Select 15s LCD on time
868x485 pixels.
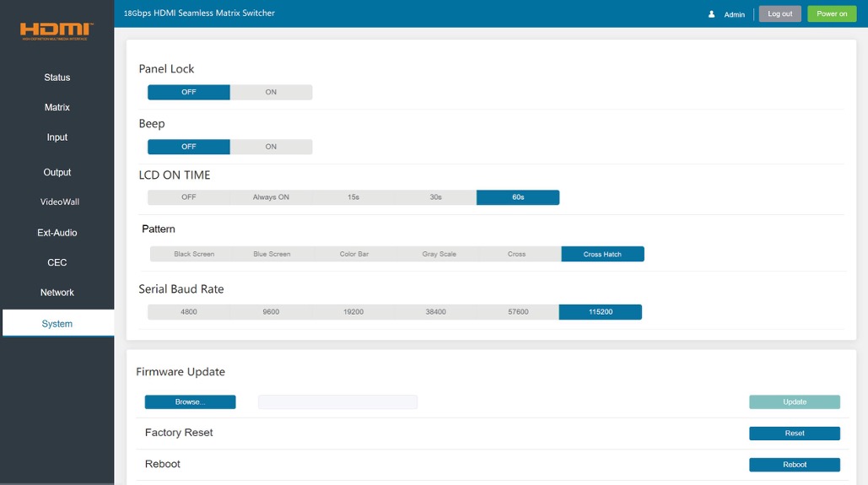[x=353, y=197]
